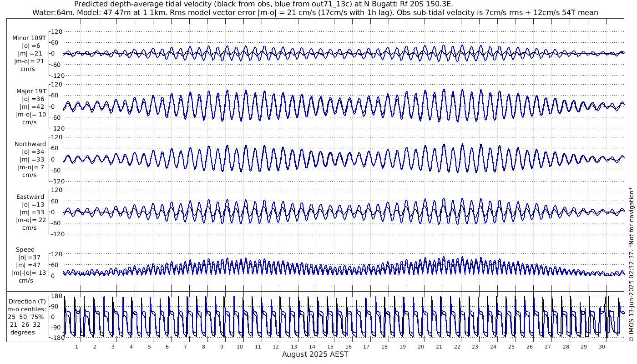Click '|o| =36' in the Major panel
This screenshot has height=364, width=637.
(x=31, y=99)
